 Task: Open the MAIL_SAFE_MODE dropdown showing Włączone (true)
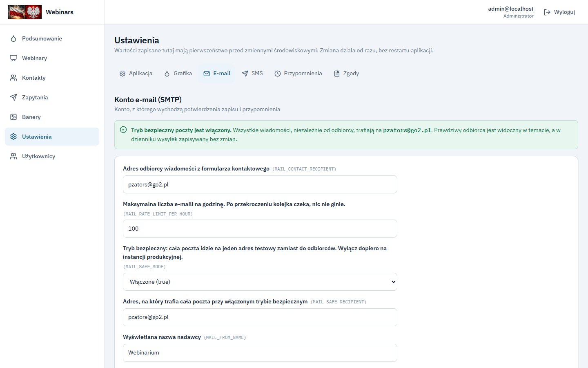click(x=260, y=282)
